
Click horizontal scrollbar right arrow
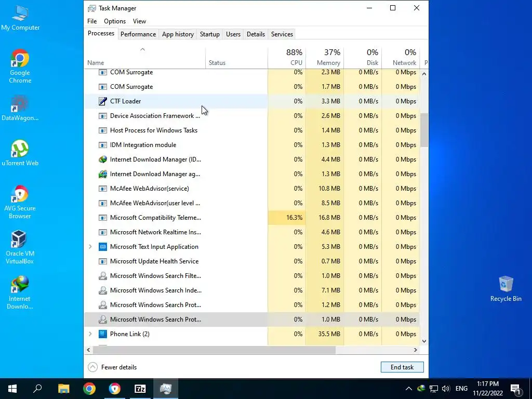415,350
